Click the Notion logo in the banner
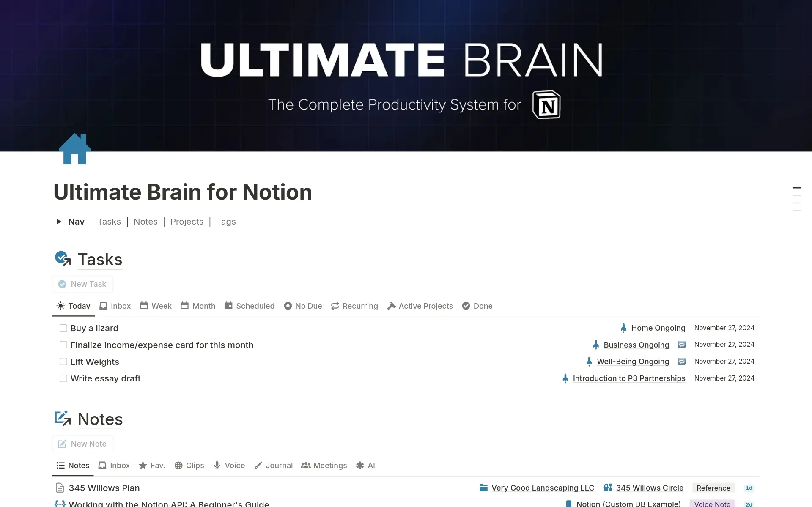This screenshot has width=812, height=507. (x=546, y=104)
